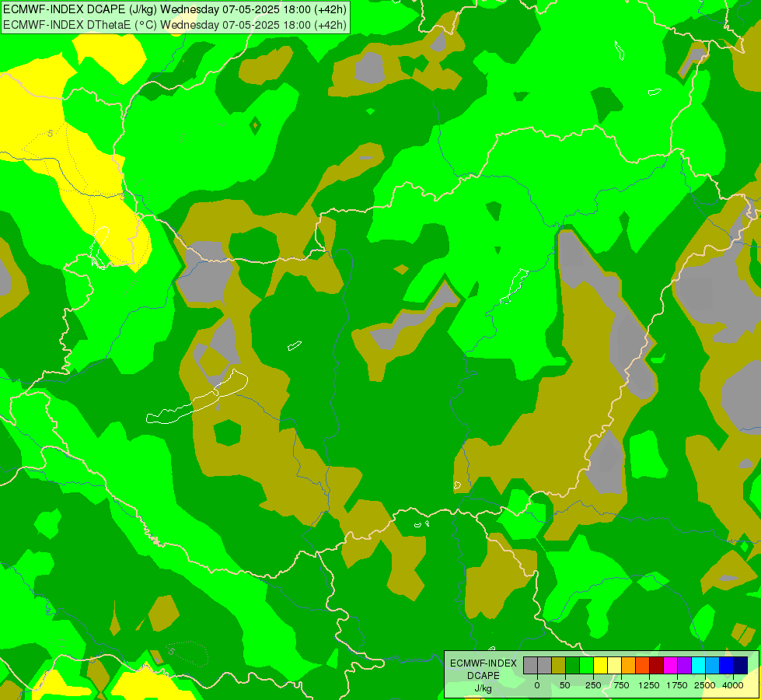This screenshot has height=700, width=761.
Task: Select the saturated yellow legend swatch
Action: point(600,665)
